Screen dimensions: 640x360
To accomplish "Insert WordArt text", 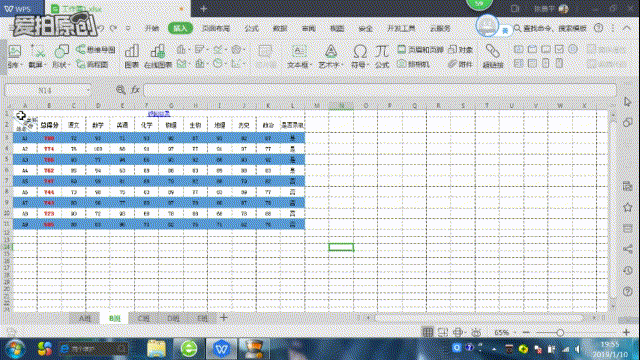I will tap(331, 56).
